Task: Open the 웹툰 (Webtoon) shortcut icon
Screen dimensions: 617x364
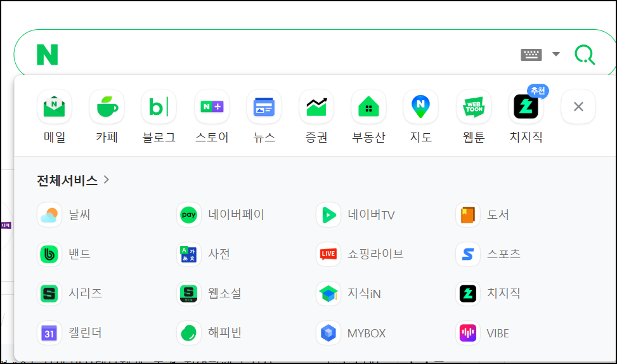Action: point(474,107)
